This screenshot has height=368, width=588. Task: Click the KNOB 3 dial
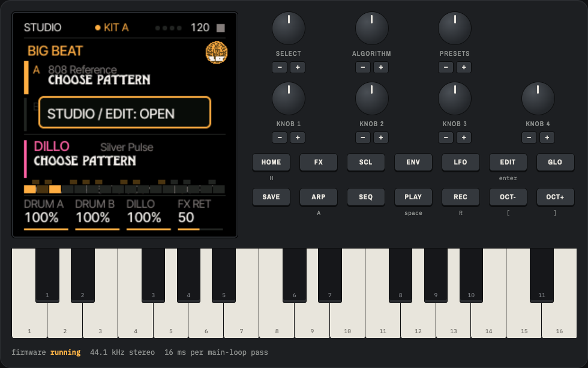pos(455,98)
